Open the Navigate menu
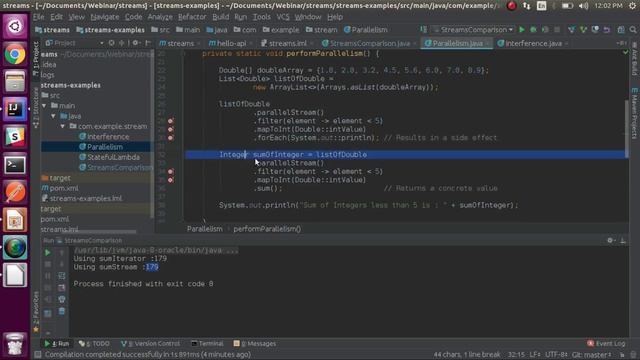 (104, 17)
